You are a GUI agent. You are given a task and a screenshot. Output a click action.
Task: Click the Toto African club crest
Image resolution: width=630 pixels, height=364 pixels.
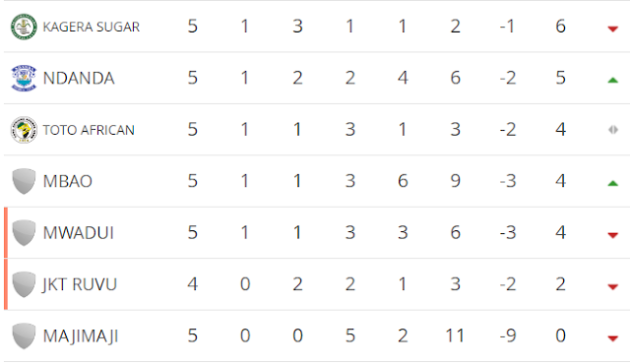pos(24,130)
